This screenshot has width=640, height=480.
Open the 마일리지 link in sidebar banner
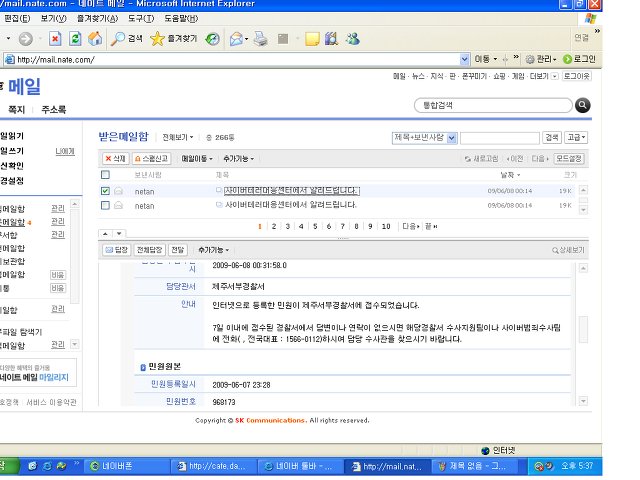(x=53, y=377)
